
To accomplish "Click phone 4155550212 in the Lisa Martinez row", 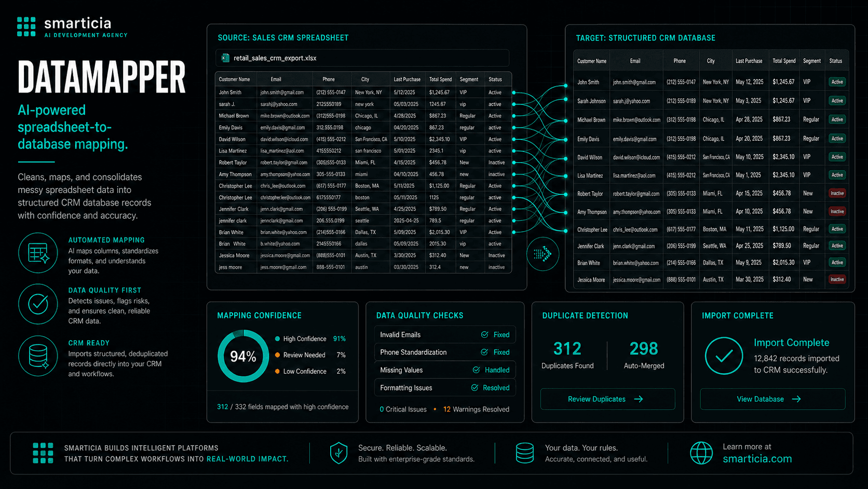I will (329, 151).
